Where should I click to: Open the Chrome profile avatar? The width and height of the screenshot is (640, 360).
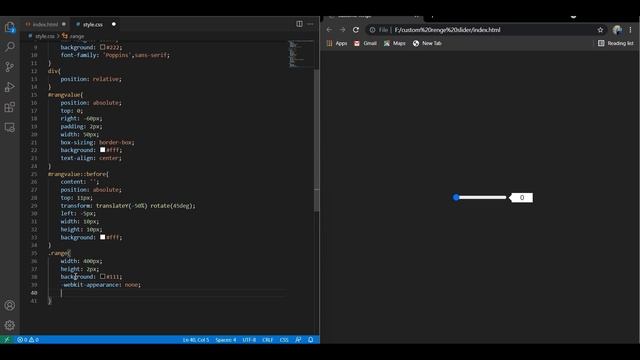coord(617,30)
